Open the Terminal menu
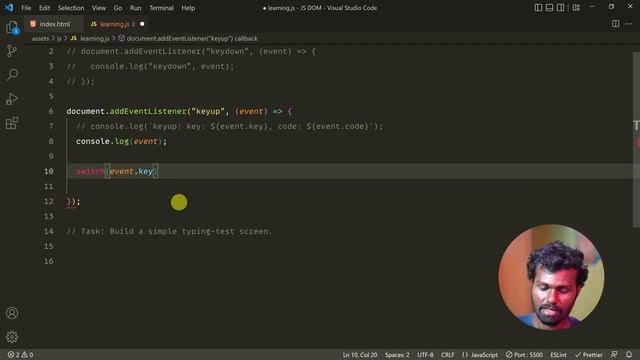 tap(161, 8)
